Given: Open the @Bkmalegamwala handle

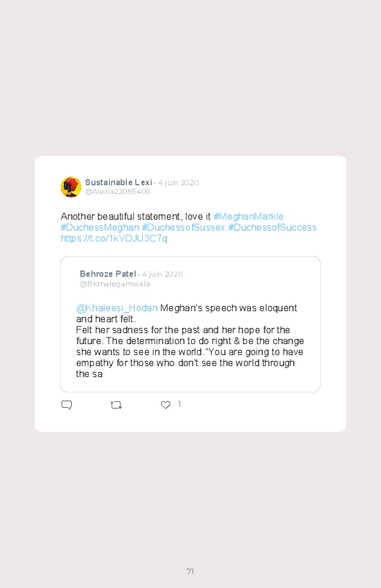Looking at the screenshot, I should point(114,284).
